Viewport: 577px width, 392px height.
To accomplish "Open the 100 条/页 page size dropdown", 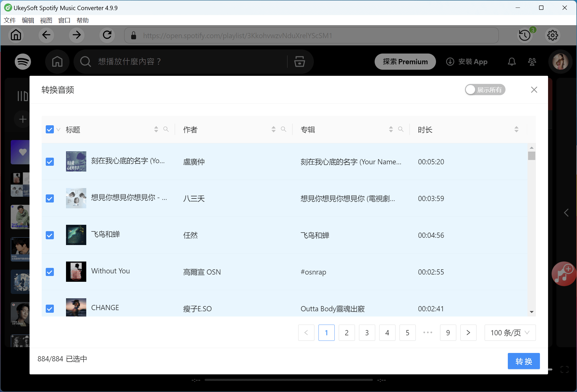I will 510,332.
